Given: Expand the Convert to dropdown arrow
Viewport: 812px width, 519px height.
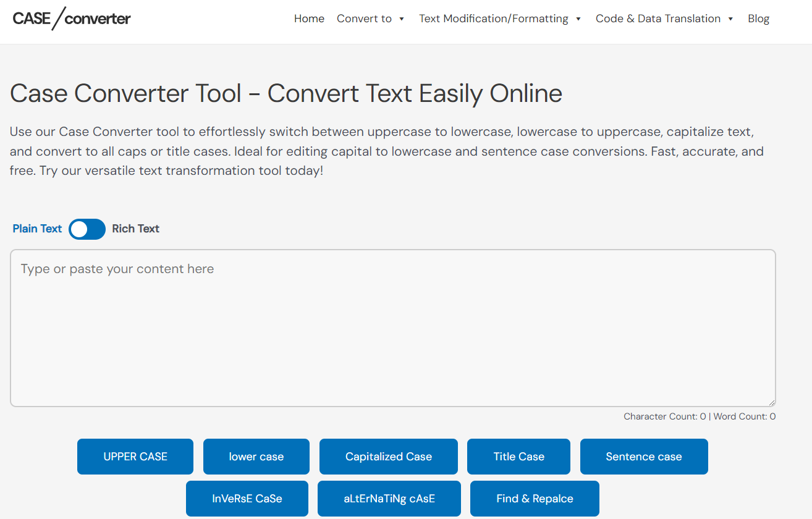Looking at the screenshot, I should 402,19.
